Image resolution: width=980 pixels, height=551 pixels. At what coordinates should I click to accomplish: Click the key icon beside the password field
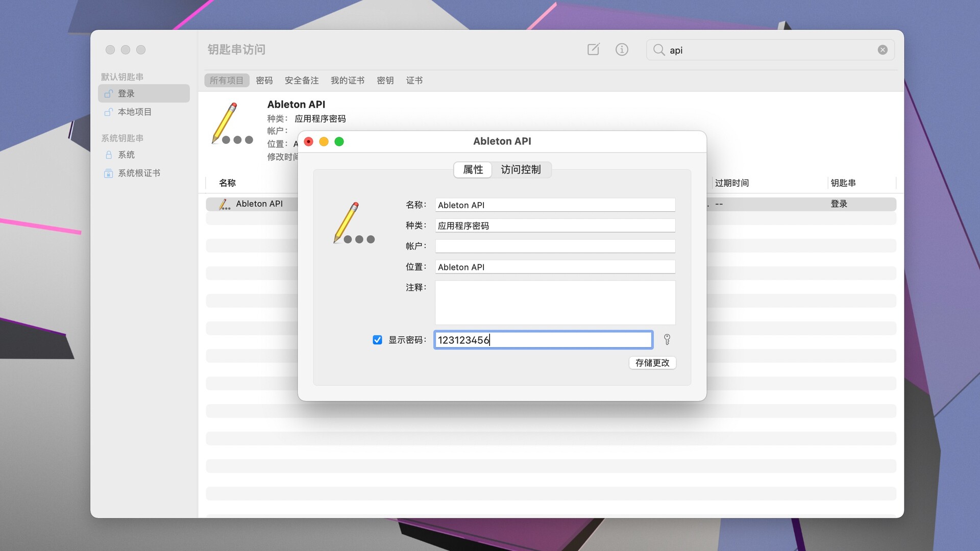point(667,340)
